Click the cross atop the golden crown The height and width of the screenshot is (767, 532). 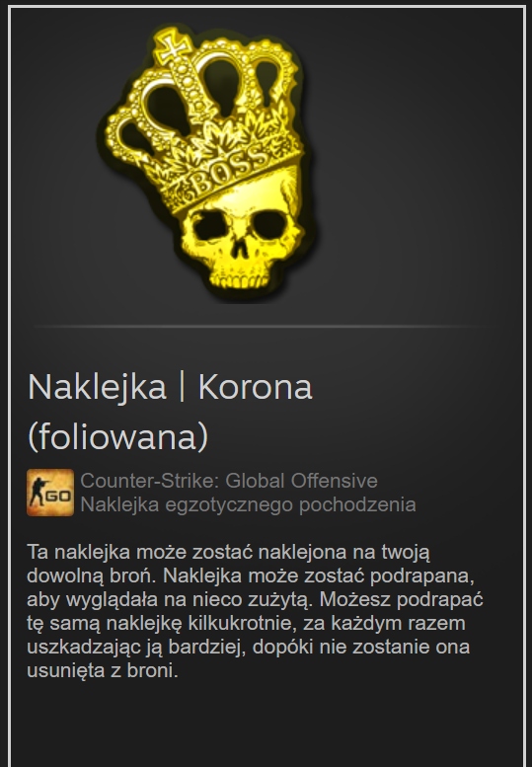point(171,45)
